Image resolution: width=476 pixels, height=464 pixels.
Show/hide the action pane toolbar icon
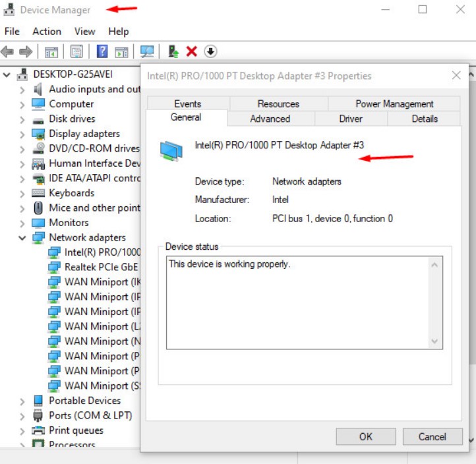(x=121, y=52)
